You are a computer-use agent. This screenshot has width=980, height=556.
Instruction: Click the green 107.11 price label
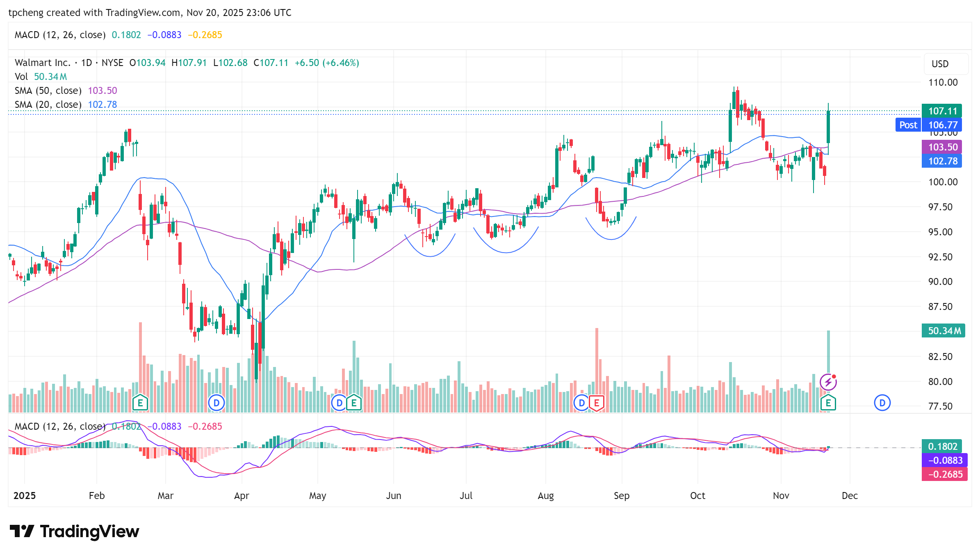tap(942, 111)
